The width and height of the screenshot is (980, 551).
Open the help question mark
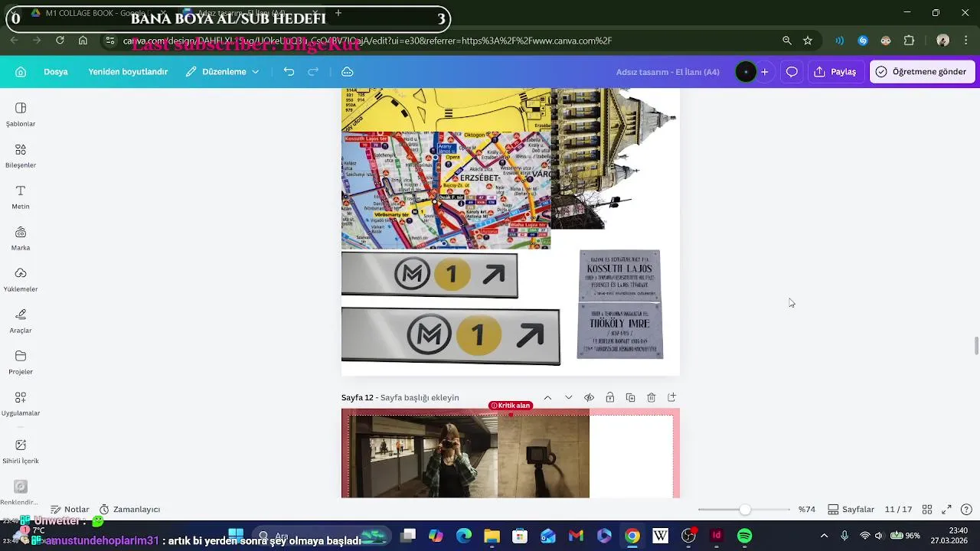(966, 510)
